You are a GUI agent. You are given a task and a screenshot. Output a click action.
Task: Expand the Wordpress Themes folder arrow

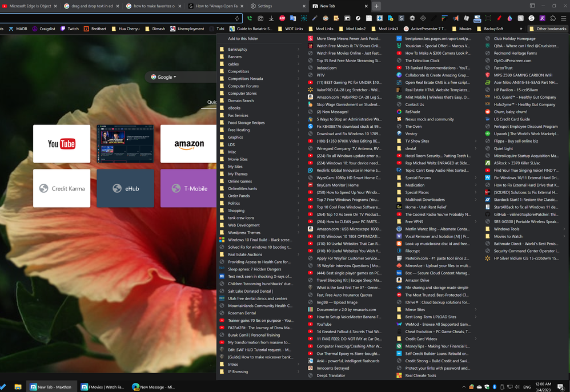point(299,232)
